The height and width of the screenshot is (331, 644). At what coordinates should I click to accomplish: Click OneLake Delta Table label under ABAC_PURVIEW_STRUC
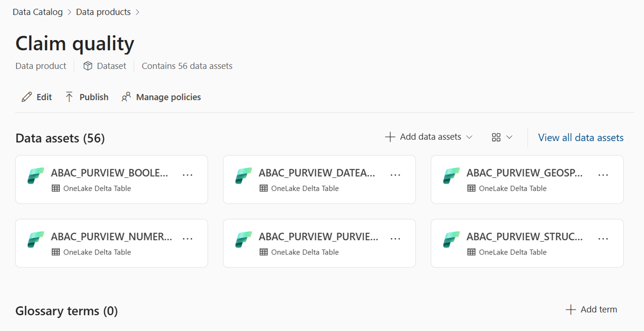coord(513,252)
